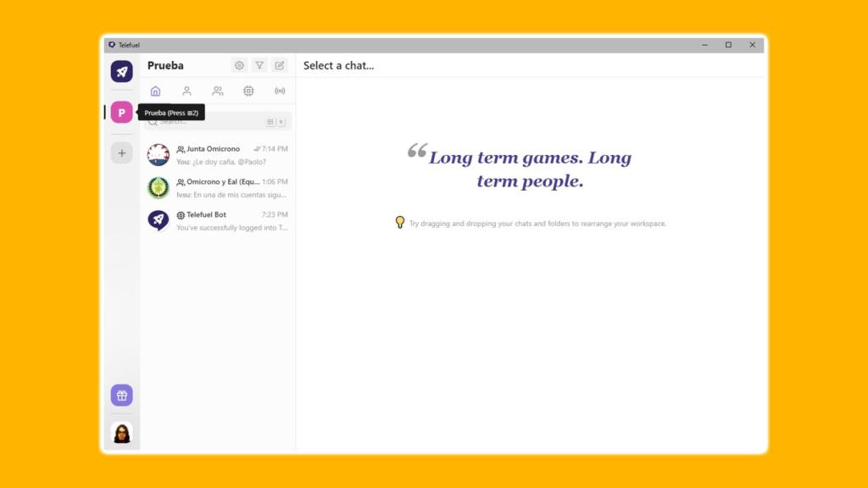This screenshot has height=488, width=868.
Task: Open the gift rewards icon
Action: pyautogui.click(x=121, y=395)
